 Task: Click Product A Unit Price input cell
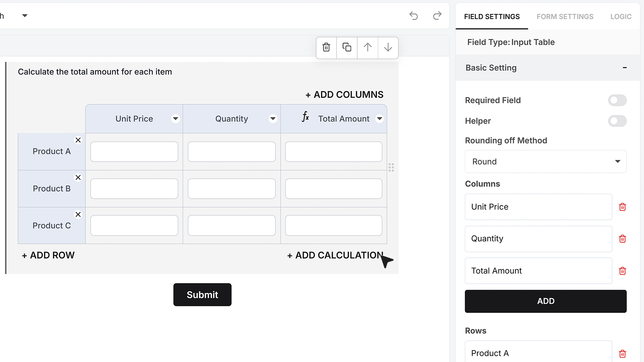(134, 152)
